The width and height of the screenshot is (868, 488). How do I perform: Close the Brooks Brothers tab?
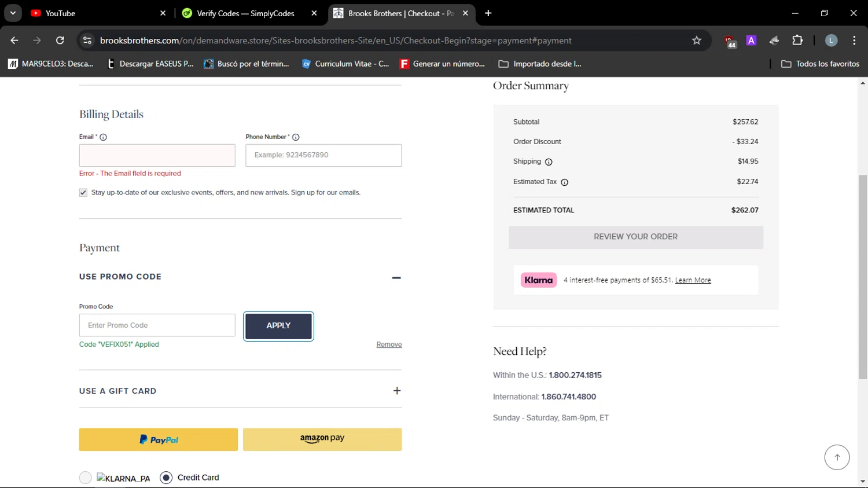465,13
